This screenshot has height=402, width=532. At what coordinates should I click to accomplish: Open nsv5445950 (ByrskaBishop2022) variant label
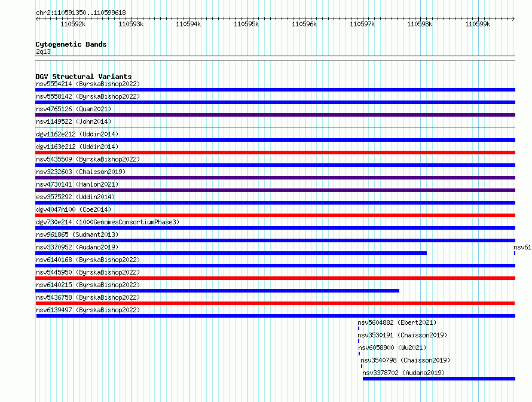tap(87, 272)
